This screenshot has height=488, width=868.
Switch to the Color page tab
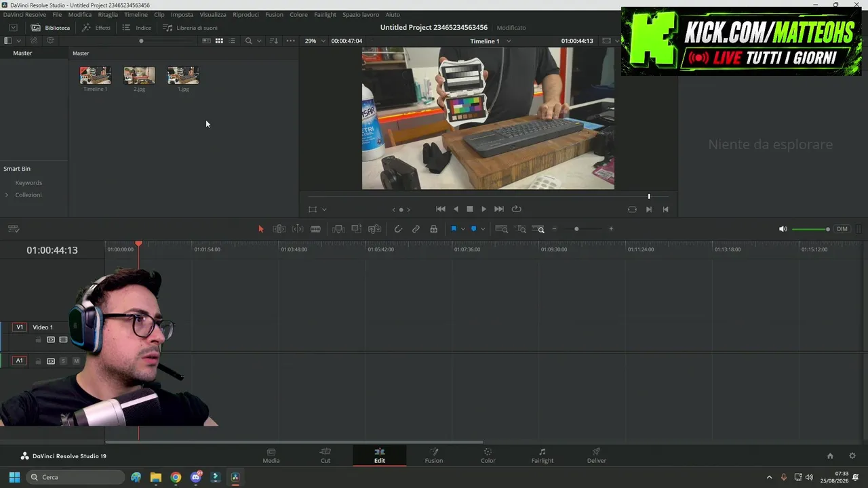pos(488,455)
